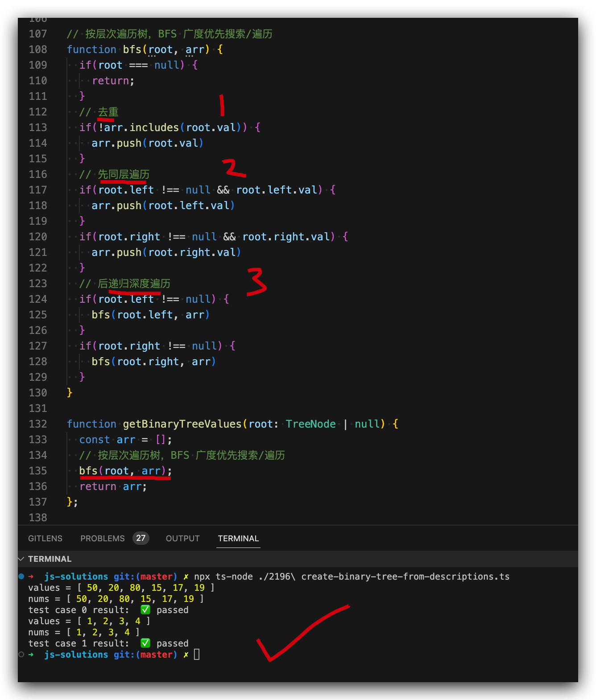
Task: Click arr.push(root.right.val) on line 121
Action: click(x=166, y=252)
